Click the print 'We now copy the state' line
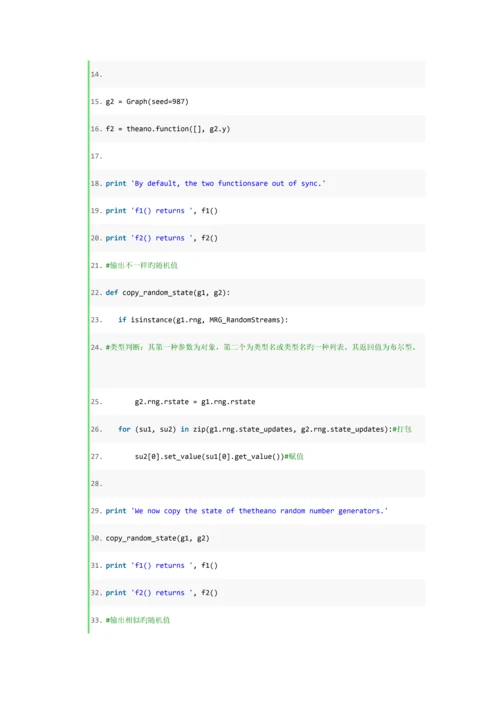Image resolution: width=500 pixels, height=707 pixels. tap(246, 511)
